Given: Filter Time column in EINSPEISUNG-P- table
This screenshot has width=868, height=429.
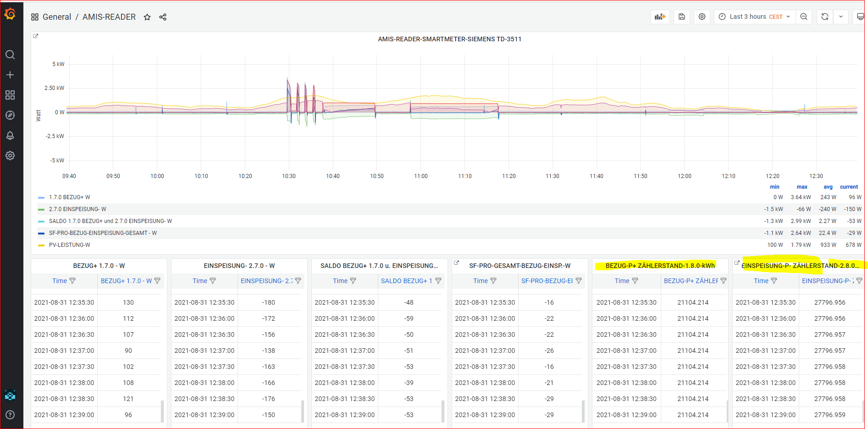Looking at the screenshot, I should pyautogui.click(x=774, y=281).
